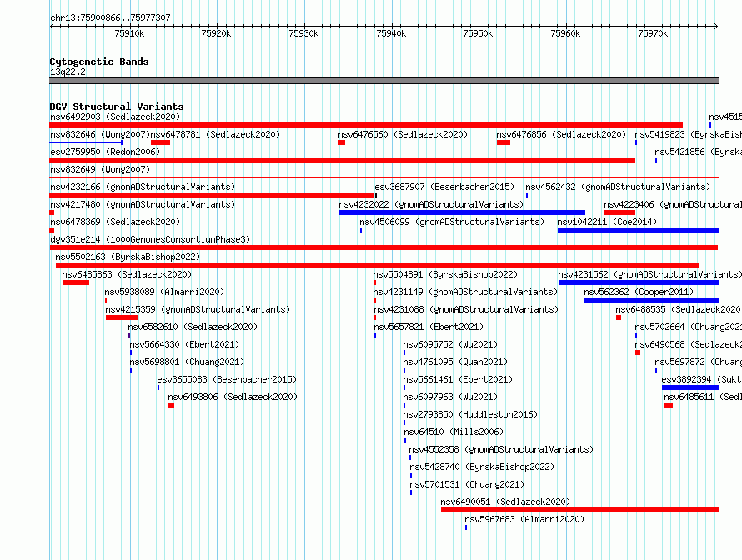Open dgv351e214 1000GenomesConsortiumPhase3 label

click(x=150, y=239)
